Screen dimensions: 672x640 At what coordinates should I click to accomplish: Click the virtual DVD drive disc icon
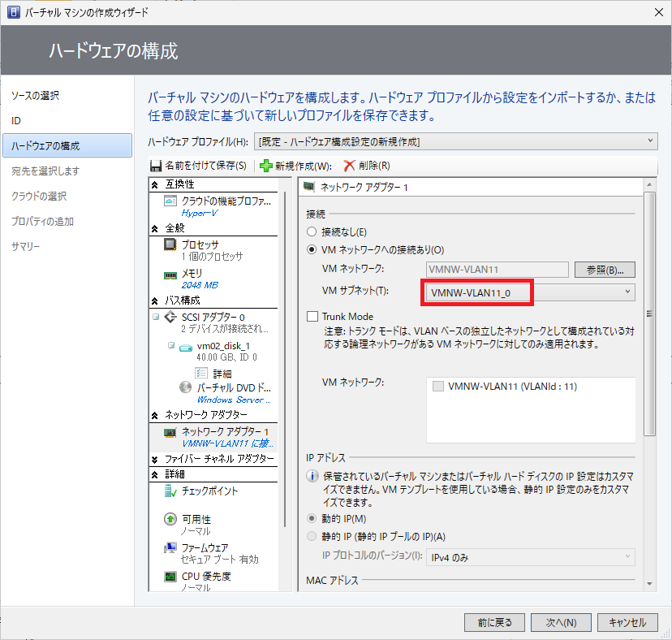click(185, 387)
